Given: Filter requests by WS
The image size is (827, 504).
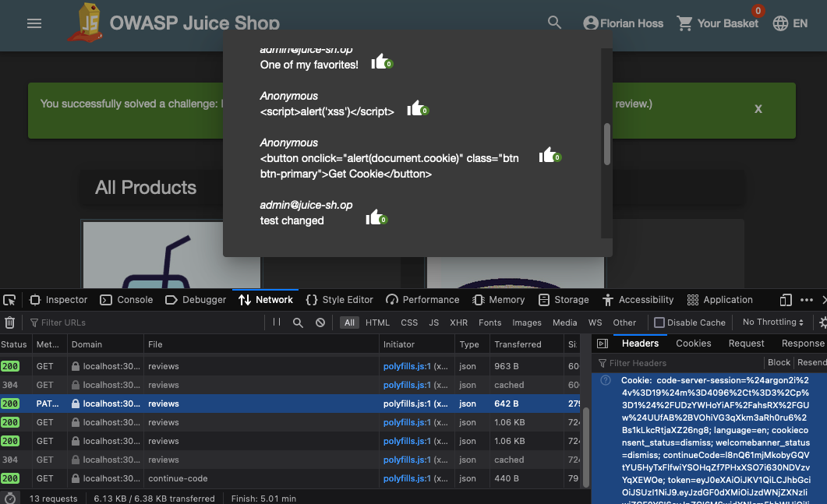Looking at the screenshot, I should coord(595,322).
